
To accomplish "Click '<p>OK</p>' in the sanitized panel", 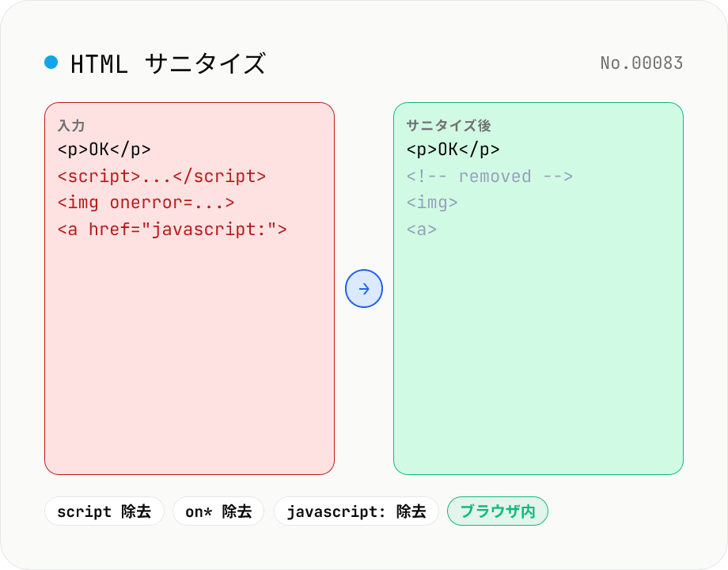I will [x=453, y=150].
